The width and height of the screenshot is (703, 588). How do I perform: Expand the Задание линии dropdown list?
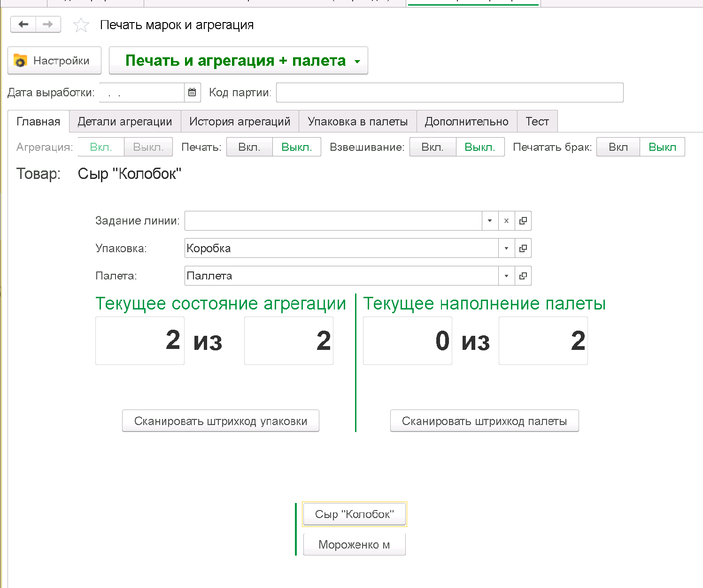pyautogui.click(x=490, y=221)
